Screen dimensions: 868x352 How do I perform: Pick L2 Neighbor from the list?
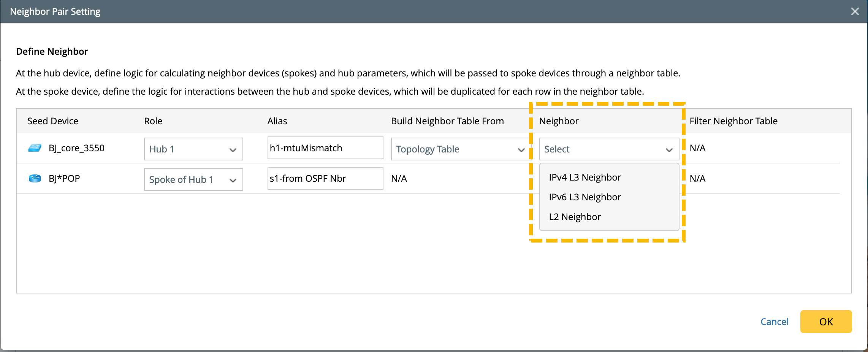[x=575, y=217]
